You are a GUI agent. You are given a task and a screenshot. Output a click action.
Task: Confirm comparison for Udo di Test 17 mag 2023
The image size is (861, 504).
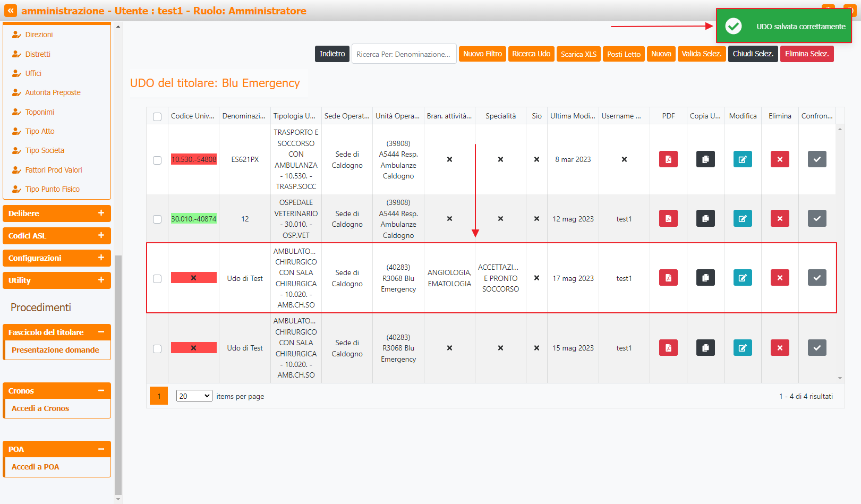817,278
